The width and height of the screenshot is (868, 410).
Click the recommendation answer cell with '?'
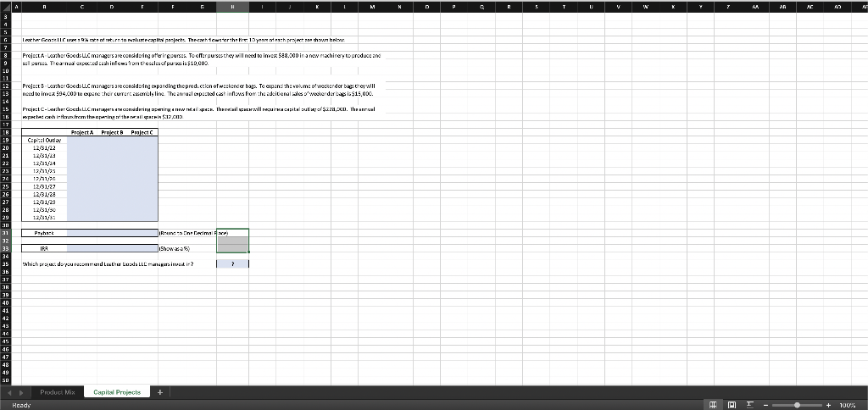pyautogui.click(x=232, y=264)
